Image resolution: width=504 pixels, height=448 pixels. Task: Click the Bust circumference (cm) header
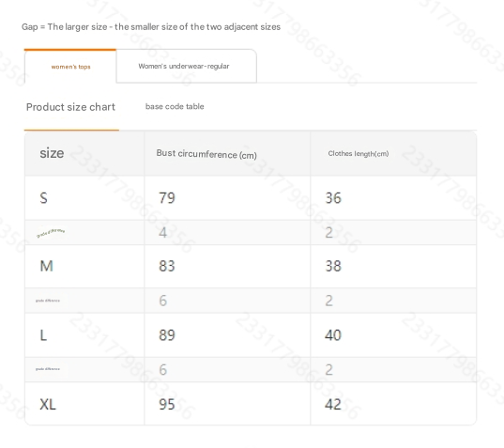(x=206, y=154)
